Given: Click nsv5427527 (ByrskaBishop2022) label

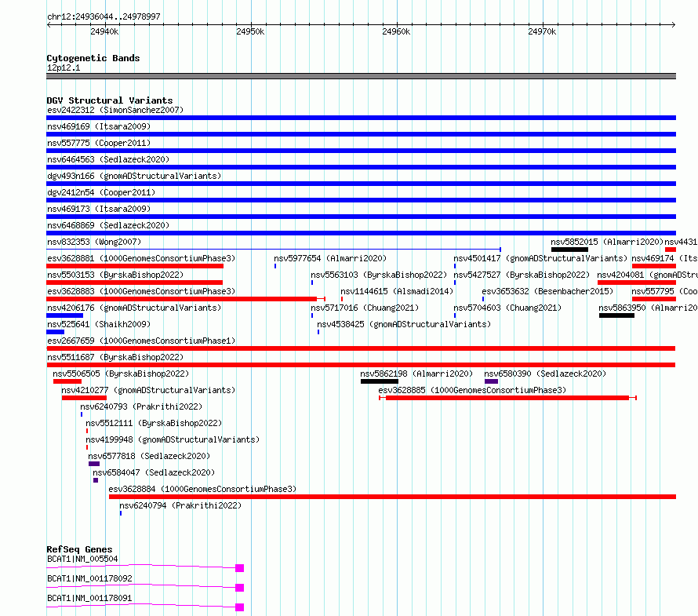Looking at the screenshot, I should (522, 275).
